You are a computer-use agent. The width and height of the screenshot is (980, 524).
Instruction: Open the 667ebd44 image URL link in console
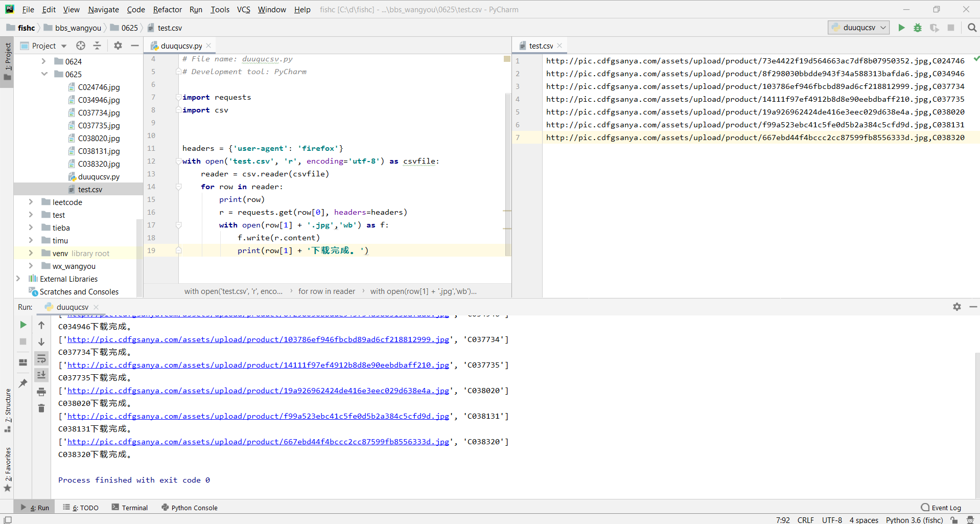(x=258, y=442)
